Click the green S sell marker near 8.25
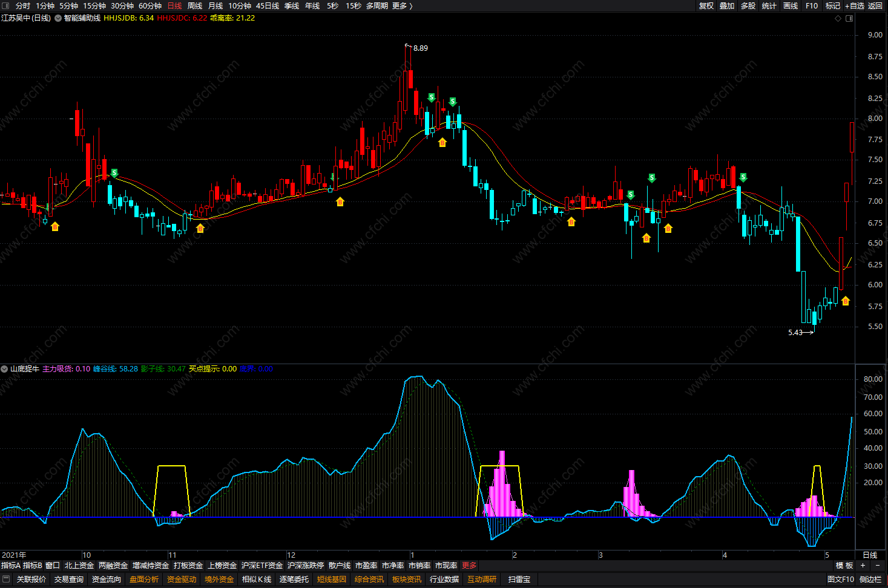This screenshot has height=588, width=888. coord(432,97)
